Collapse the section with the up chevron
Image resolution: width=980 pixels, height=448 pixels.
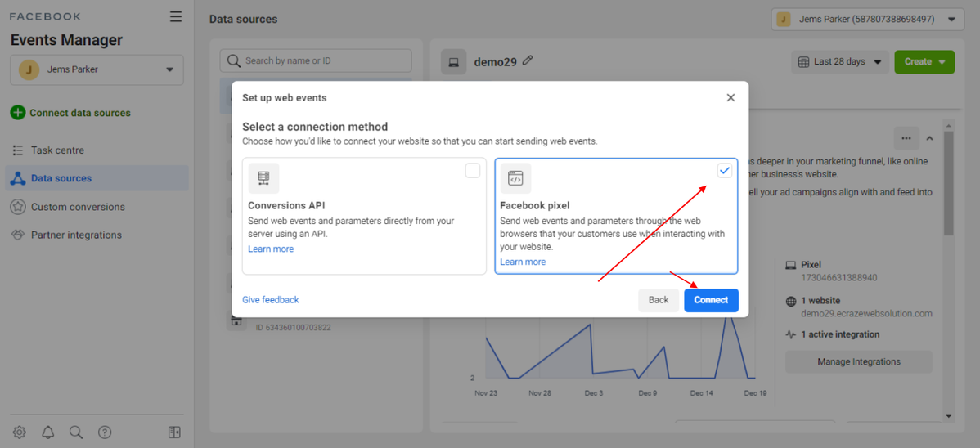click(x=930, y=138)
